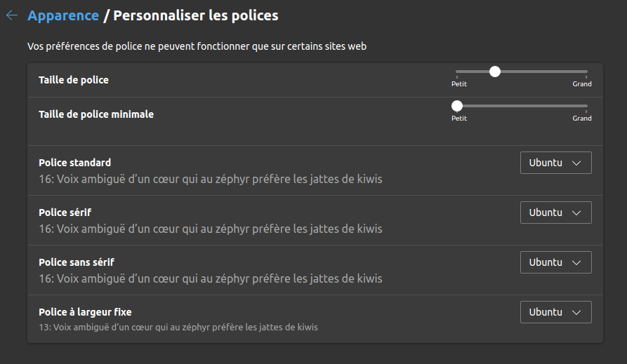The height and width of the screenshot is (364, 627).
Task: Click the Police sans sérif label
Action: tap(77, 262)
